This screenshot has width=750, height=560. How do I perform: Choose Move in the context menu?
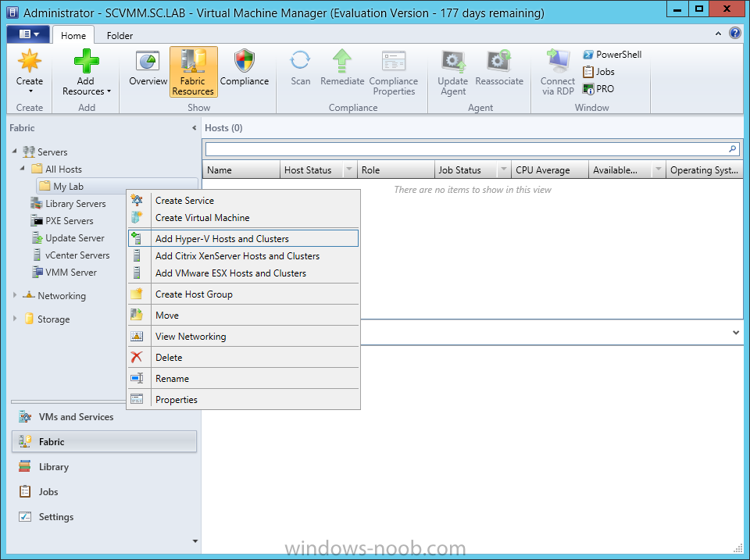(x=243, y=316)
